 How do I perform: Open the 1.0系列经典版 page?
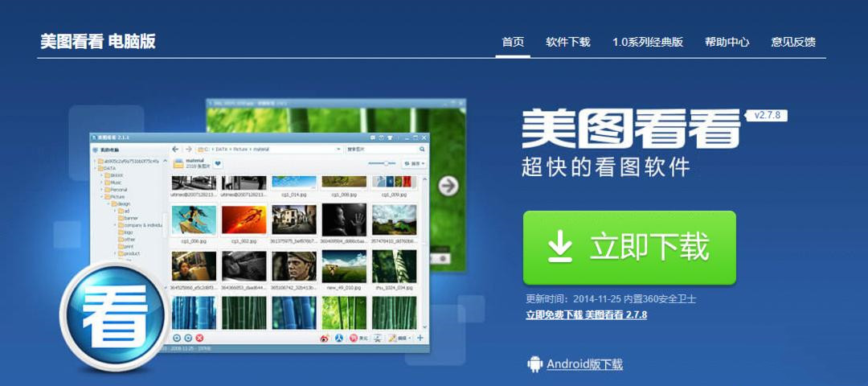point(648,42)
